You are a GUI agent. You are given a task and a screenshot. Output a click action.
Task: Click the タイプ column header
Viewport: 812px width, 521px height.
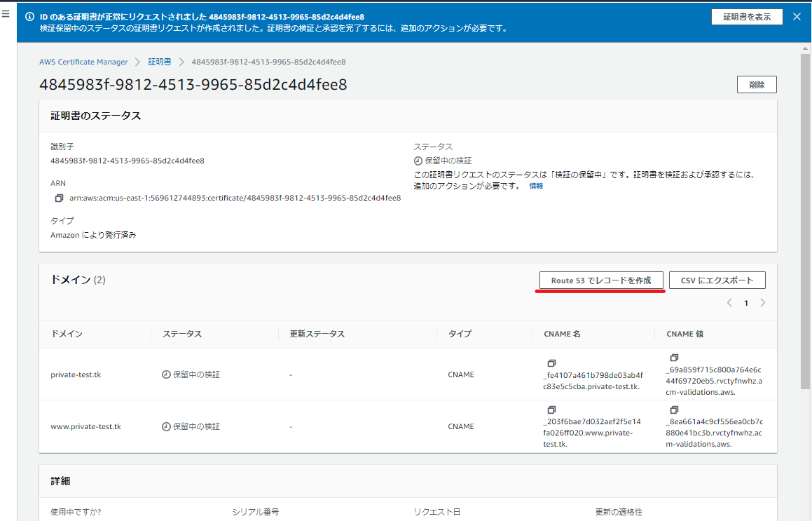pos(460,334)
